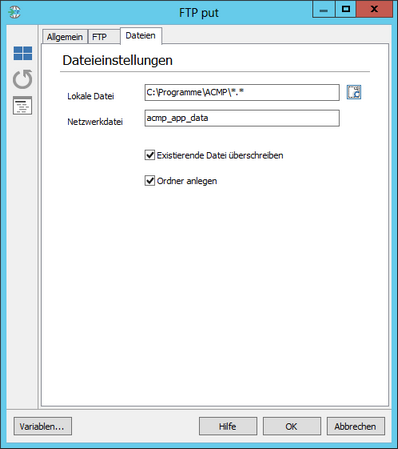Click the Lokale Datei label

point(91,96)
